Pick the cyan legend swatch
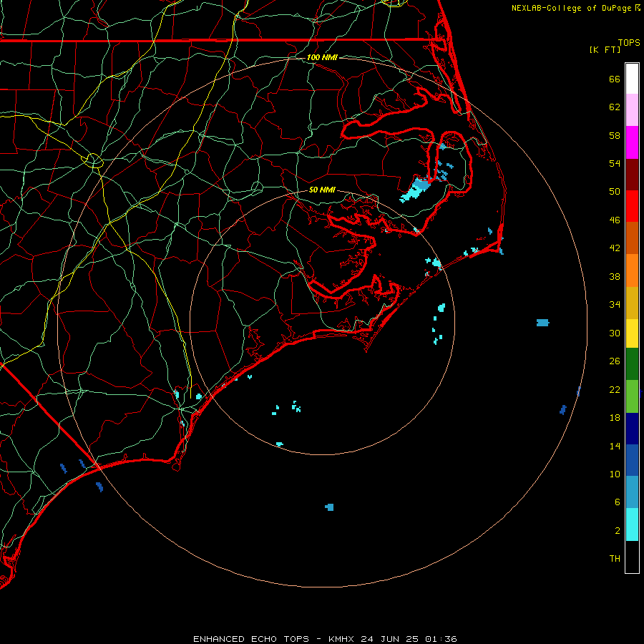 click(632, 525)
